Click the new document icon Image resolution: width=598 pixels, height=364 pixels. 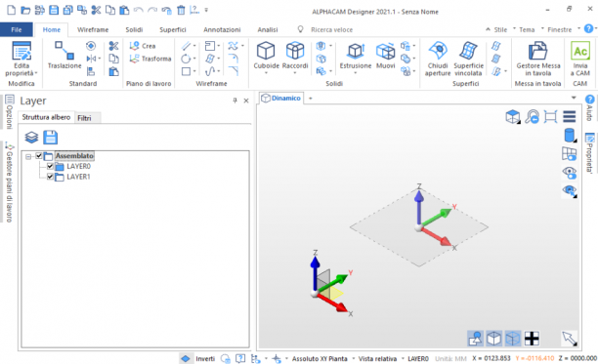coord(12,10)
